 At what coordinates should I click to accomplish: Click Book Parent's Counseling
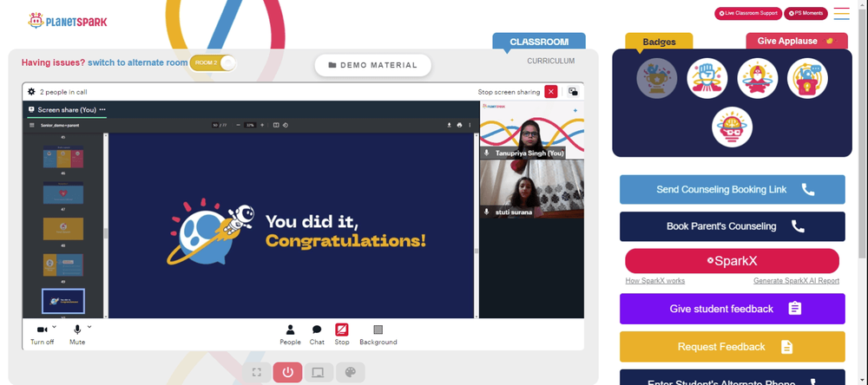tap(732, 226)
